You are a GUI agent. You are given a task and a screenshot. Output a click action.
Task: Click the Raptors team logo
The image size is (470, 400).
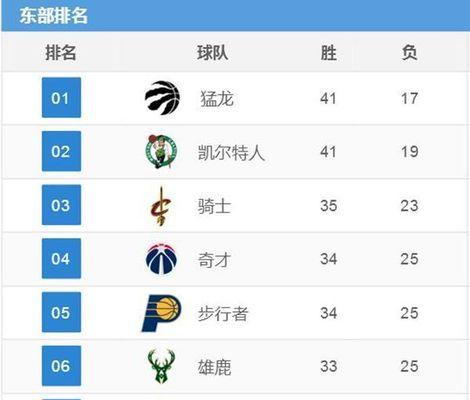[x=162, y=98]
